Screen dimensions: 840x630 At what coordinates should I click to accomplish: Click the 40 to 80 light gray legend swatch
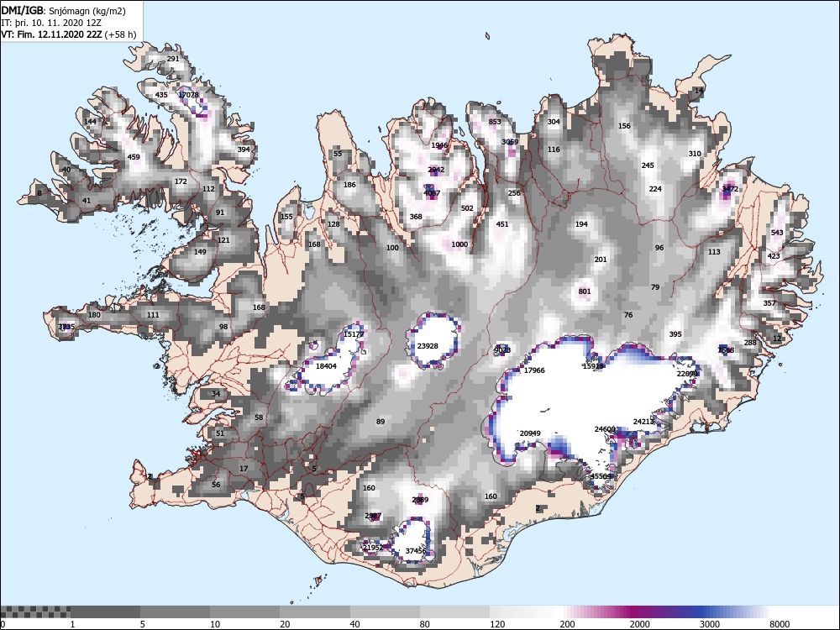[x=386, y=612]
